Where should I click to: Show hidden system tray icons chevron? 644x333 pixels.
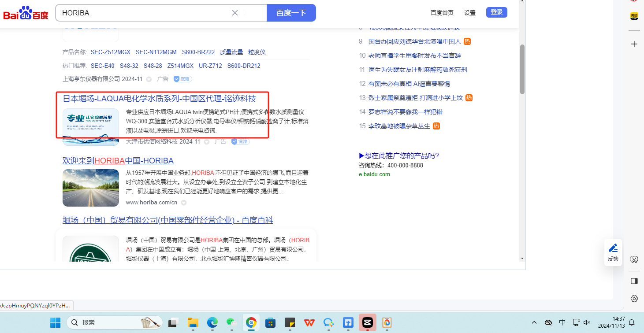(534, 322)
